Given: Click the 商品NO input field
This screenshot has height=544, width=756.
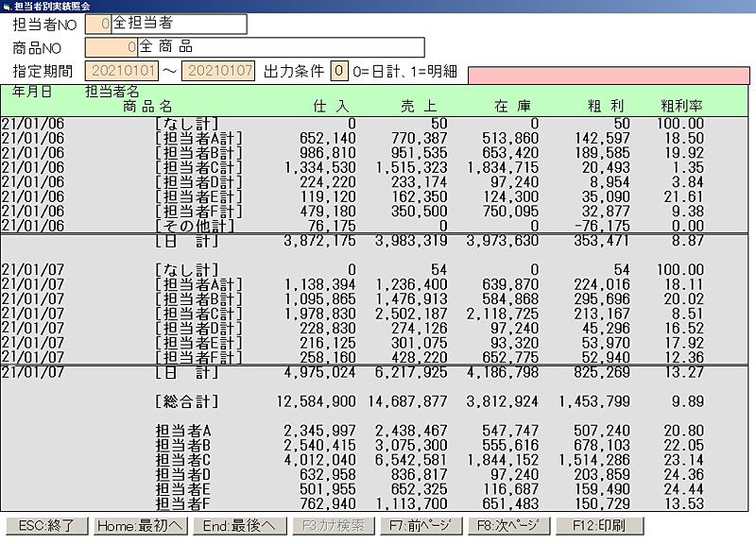Looking at the screenshot, I should point(111,47).
